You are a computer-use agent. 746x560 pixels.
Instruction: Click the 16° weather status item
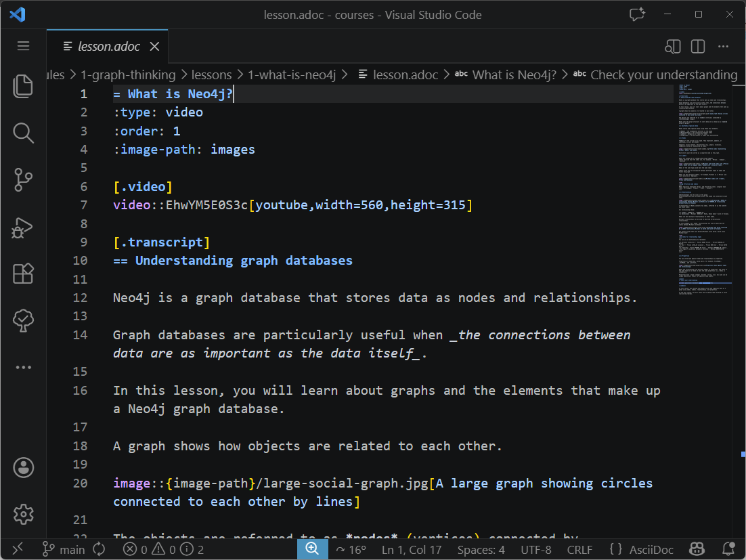pyautogui.click(x=351, y=550)
